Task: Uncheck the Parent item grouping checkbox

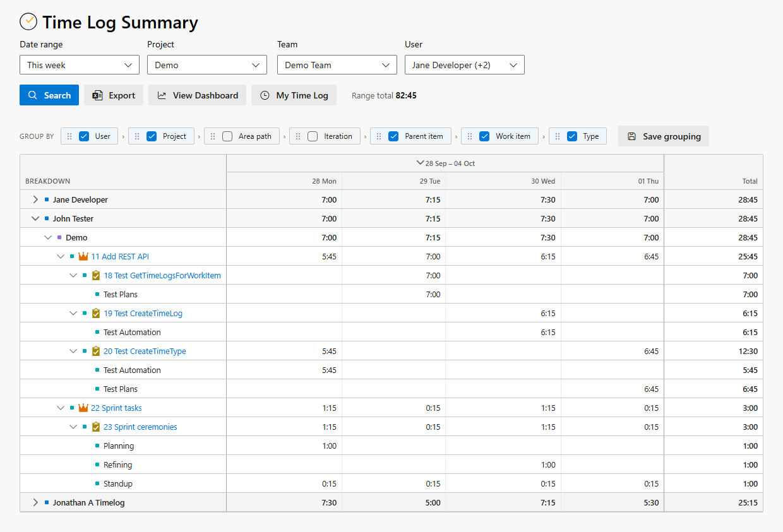Action: tap(393, 136)
